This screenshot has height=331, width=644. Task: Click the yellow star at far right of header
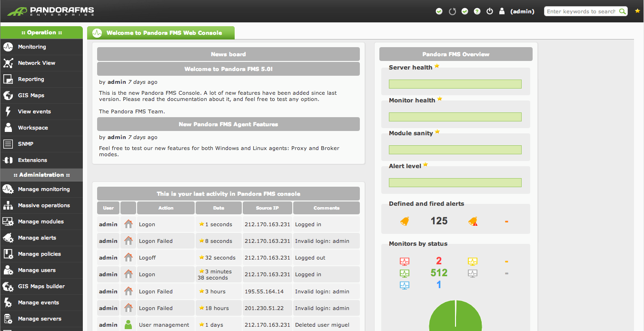coord(637,11)
